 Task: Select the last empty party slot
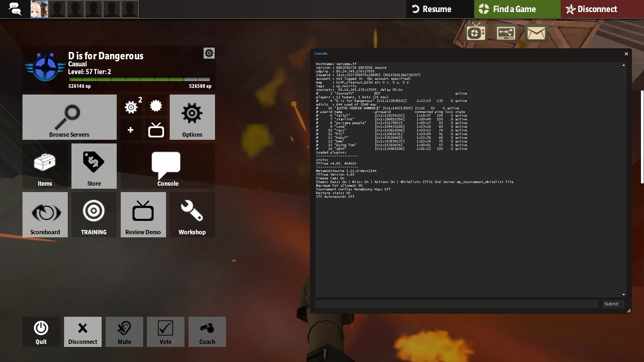click(130, 9)
